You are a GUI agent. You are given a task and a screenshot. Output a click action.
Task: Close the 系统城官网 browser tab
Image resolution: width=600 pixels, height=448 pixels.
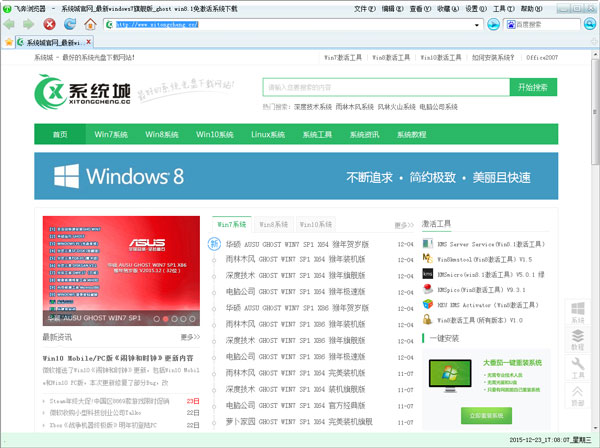(89, 42)
